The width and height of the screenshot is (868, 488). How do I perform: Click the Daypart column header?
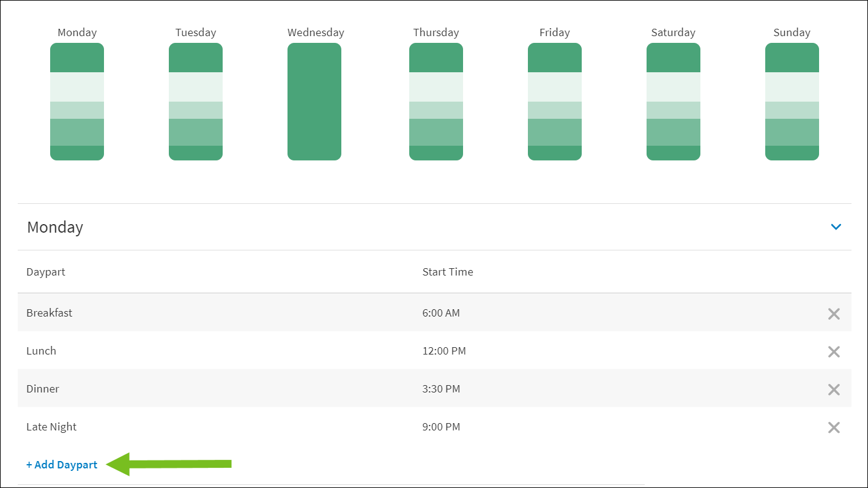[x=46, y=272]
